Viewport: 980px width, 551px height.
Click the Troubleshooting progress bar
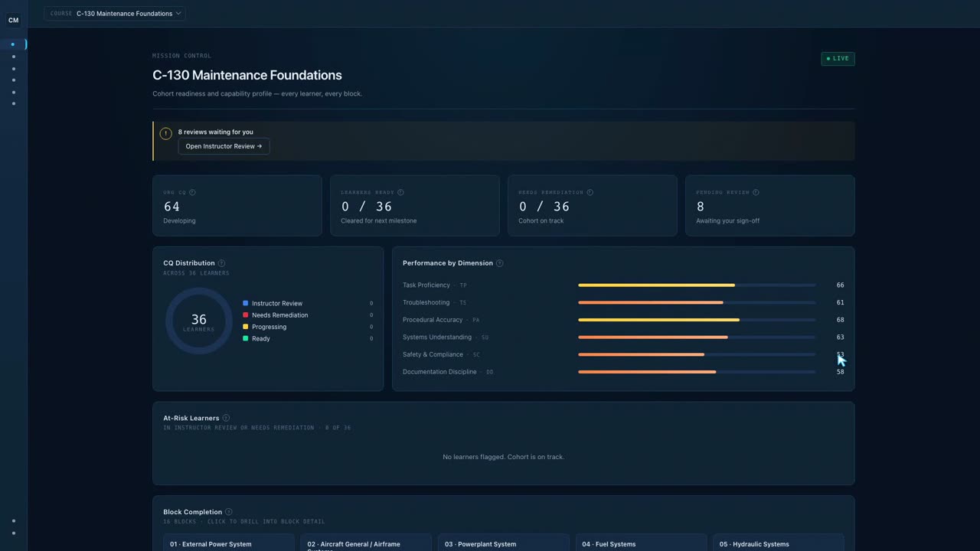697,302
